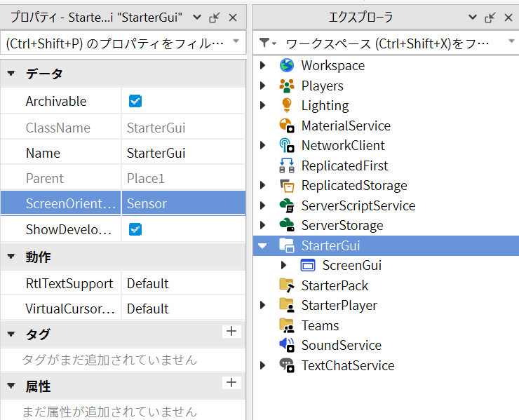The height and width of the screenshot is (420, 519).
Task: Click the TextChatService chat bubble icon
Action: (x=287, y=365)
